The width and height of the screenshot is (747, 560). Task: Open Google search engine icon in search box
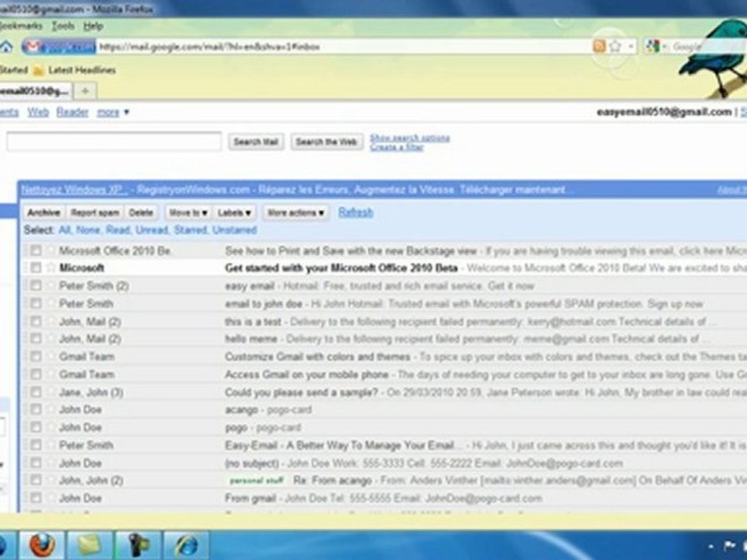click(x=653, y=46)
